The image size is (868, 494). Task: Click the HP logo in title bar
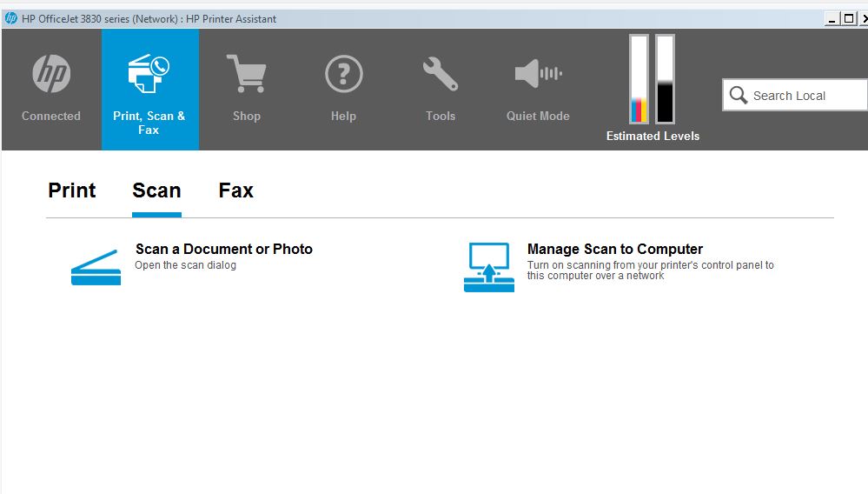(x=11, y=18)
